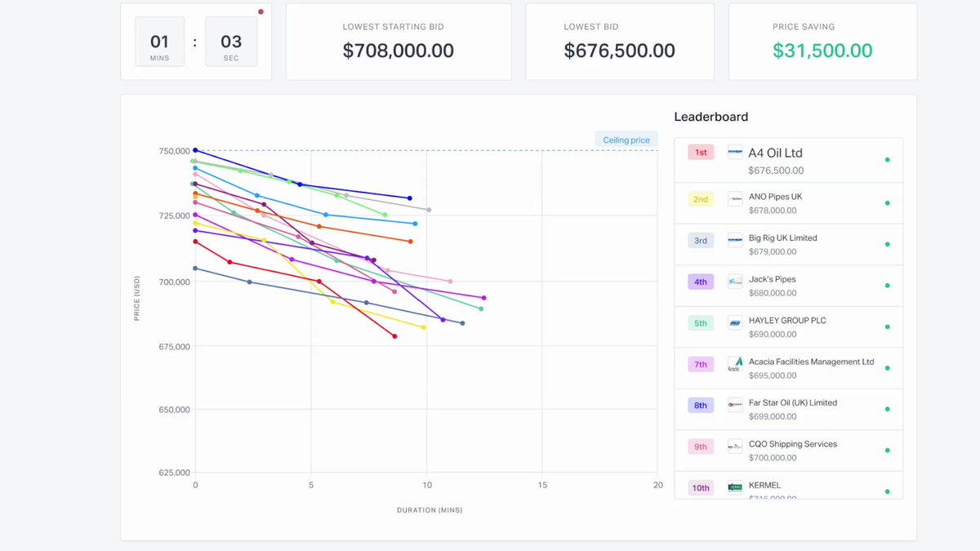This screenshot has height=551, width=980.
Task: Click the red line's final bid point
Action: click(x=394, y=336)
